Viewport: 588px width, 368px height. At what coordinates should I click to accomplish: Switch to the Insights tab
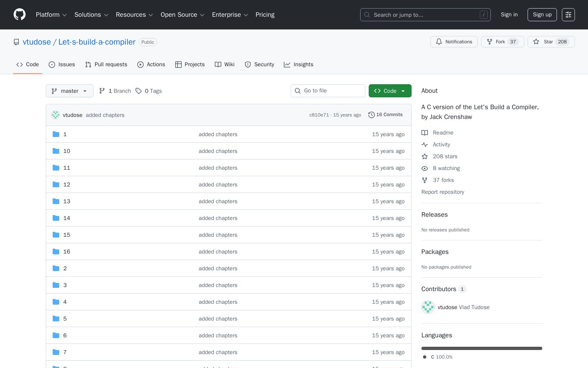[x=298, y=65]
